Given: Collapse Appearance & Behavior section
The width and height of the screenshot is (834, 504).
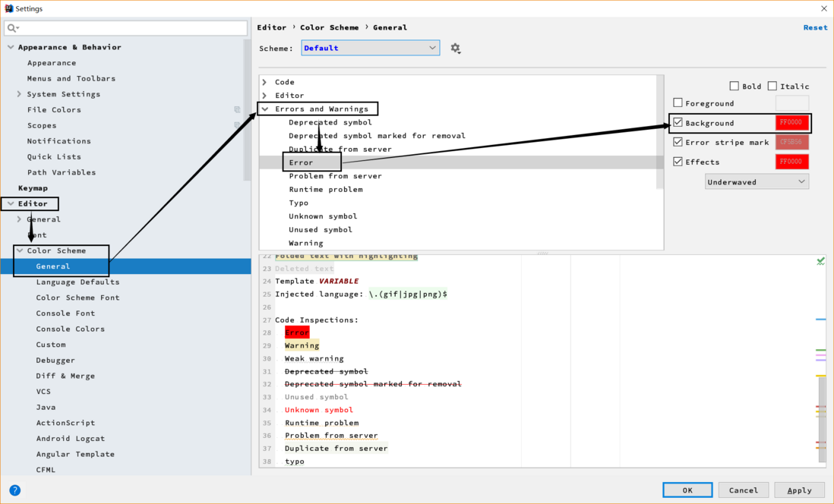Looking at the screenshot, I should point(11,47).
